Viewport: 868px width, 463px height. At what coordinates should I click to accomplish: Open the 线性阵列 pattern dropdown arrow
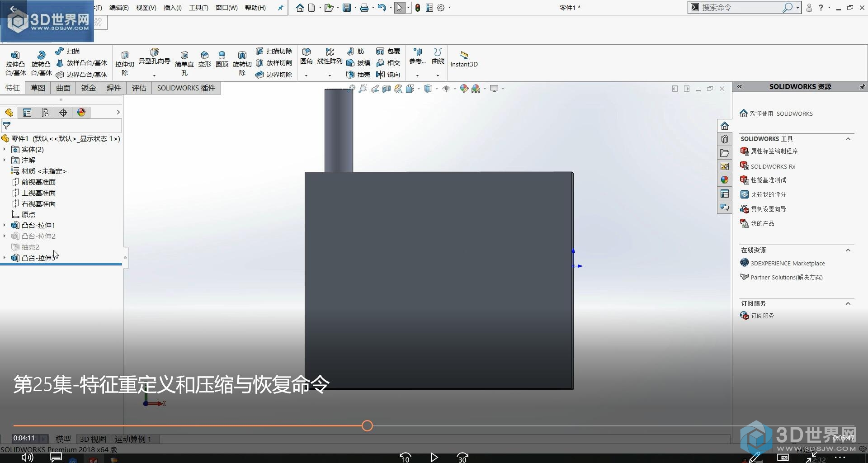[330, 76]
